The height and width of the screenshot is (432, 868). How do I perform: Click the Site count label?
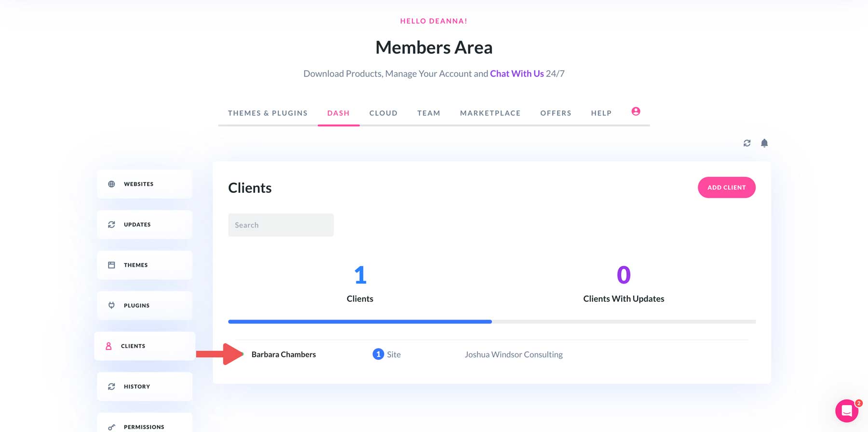point(394,354)
